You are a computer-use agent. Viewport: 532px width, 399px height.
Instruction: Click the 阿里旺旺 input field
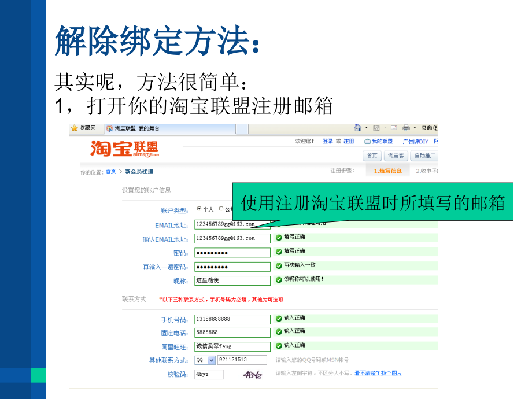click(x=232, y=346)
